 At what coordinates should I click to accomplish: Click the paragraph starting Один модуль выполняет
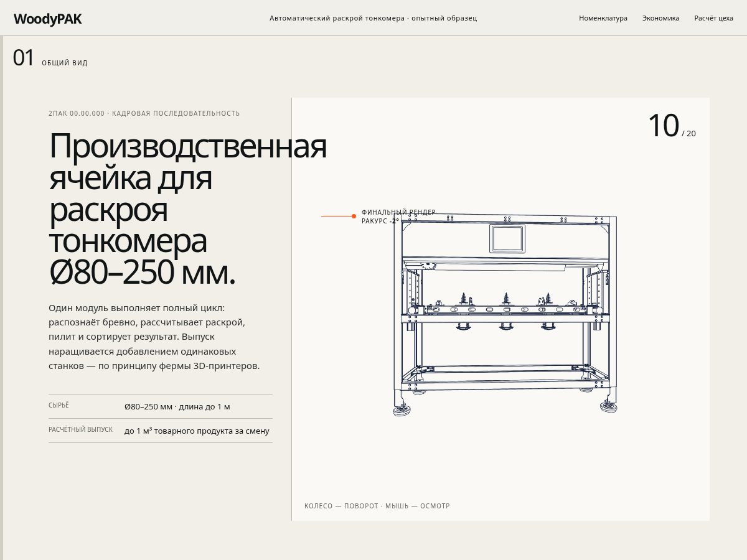(154, 337)
